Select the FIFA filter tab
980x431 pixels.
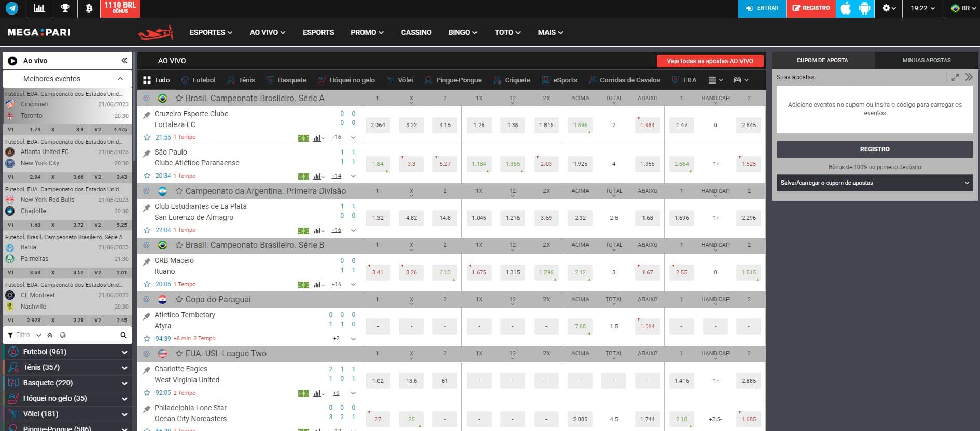point(684,80)
